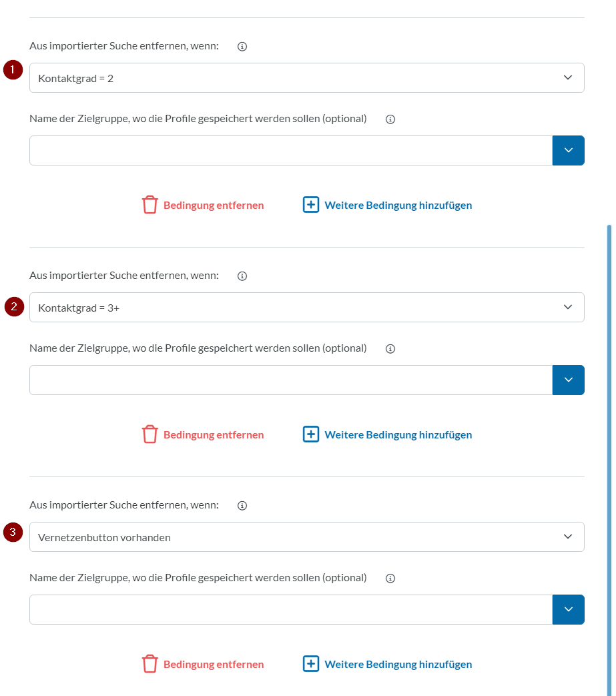The image size is (616, 696).
Task: Click info icon next to second Zielgruppe label
Action: 390,348
